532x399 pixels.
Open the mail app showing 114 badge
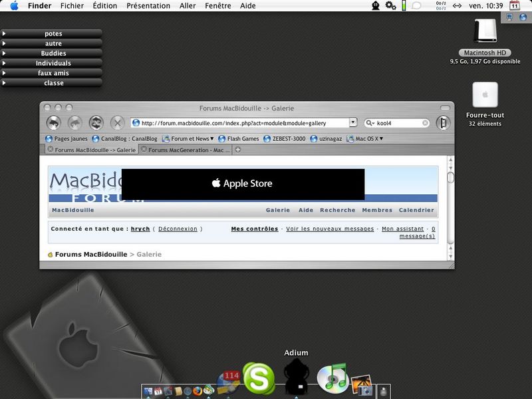point(228,383)
